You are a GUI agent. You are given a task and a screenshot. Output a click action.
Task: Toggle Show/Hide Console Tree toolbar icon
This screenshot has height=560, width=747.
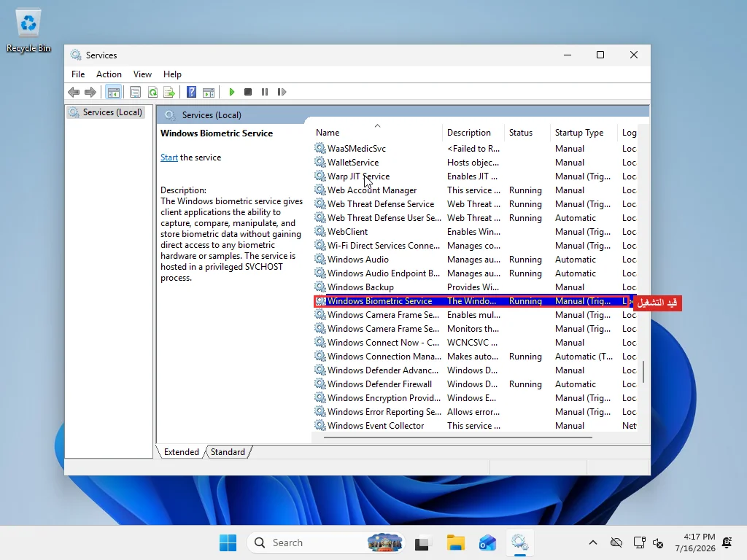pyautogui.click(x=113, y=92)
